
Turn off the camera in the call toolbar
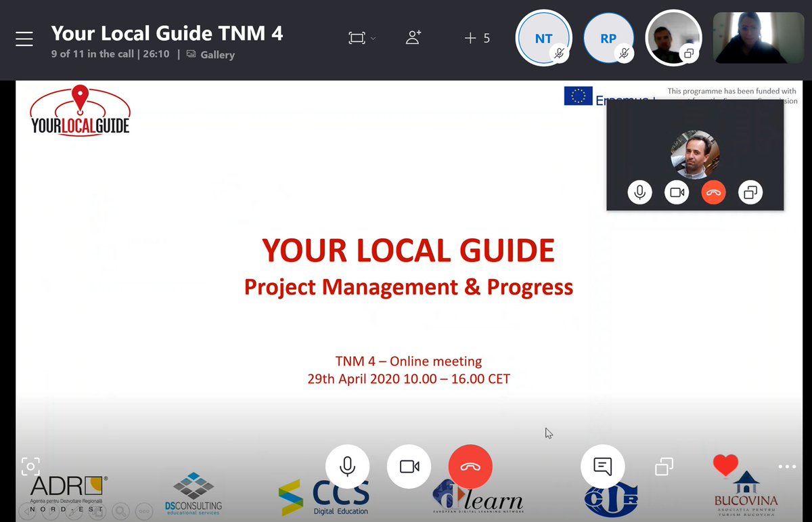409,466
